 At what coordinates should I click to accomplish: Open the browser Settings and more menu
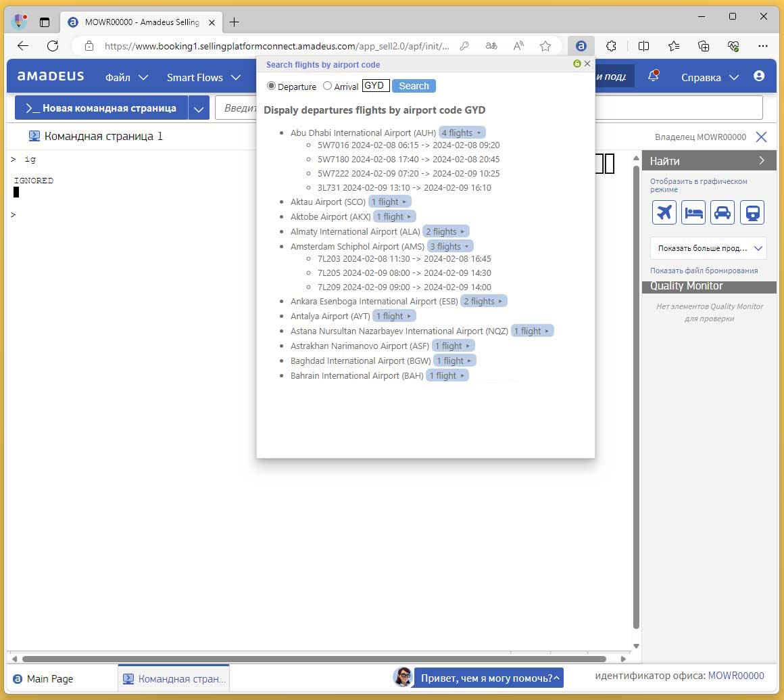point(762,46)
